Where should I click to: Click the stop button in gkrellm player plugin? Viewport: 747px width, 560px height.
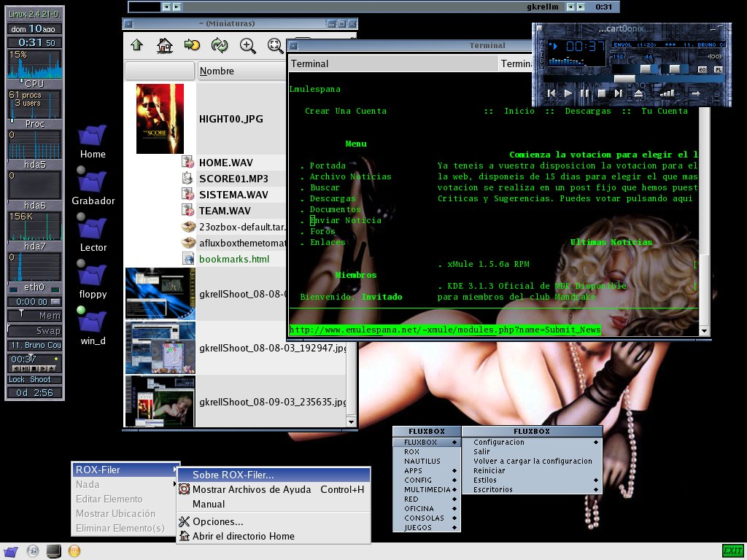tap(34, 368)
